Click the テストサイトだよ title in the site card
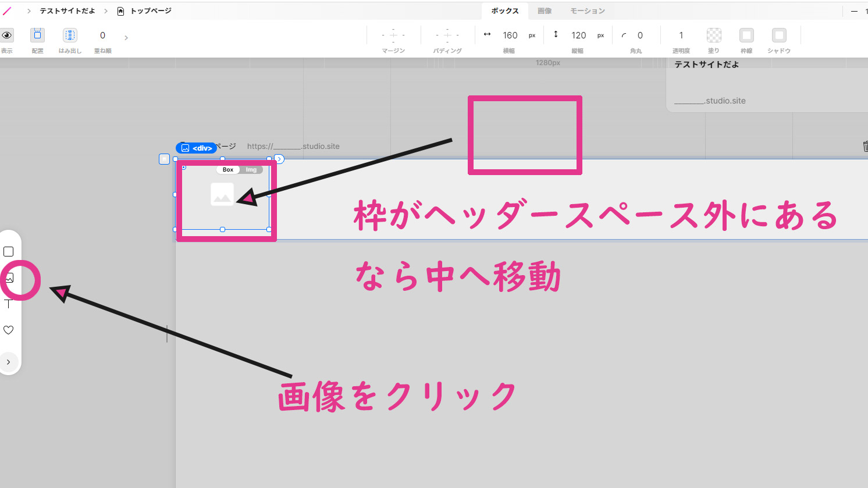Viewport: 868px width, 488px height. 707,65
